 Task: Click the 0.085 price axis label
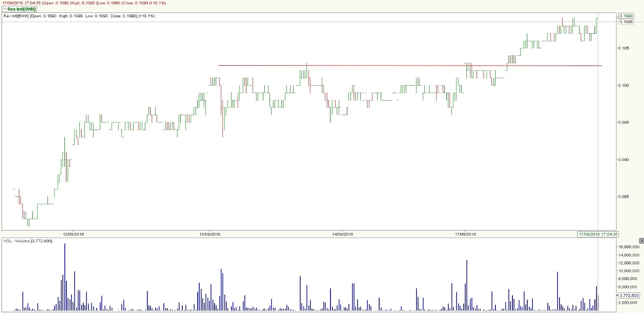click(623, 197)
